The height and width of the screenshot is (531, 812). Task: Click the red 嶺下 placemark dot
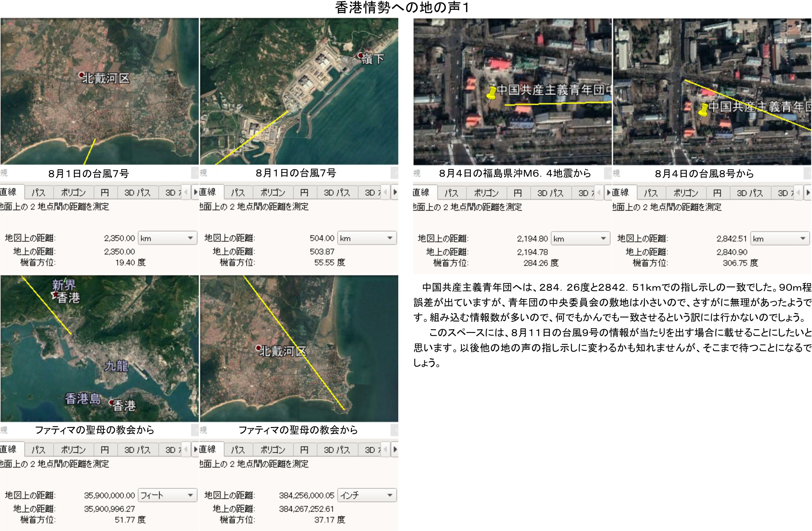(360, 55)
